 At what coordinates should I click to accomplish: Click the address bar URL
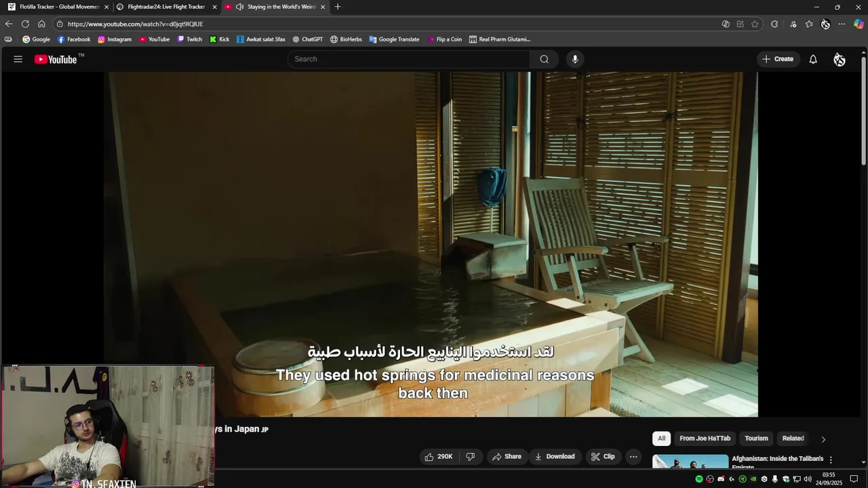[x=135, y=24]
